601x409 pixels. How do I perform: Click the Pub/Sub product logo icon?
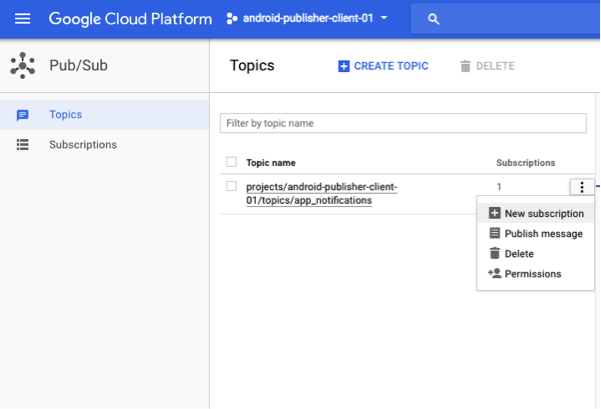22,66
